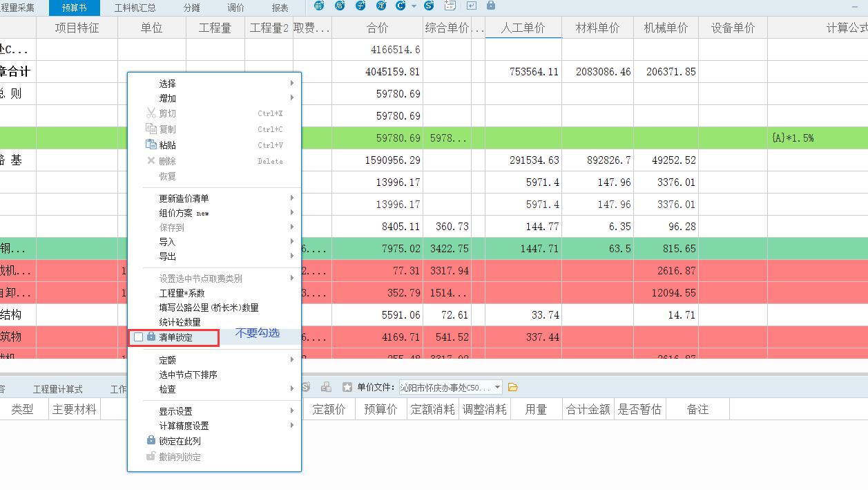Expand the 导入 submenu
The height and width of the screenshot is (490, 868).
(x=214, y=242)
